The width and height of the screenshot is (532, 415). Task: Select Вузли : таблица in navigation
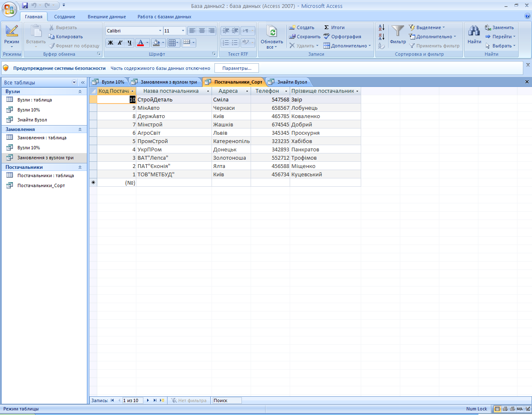[x=44, y=100]
